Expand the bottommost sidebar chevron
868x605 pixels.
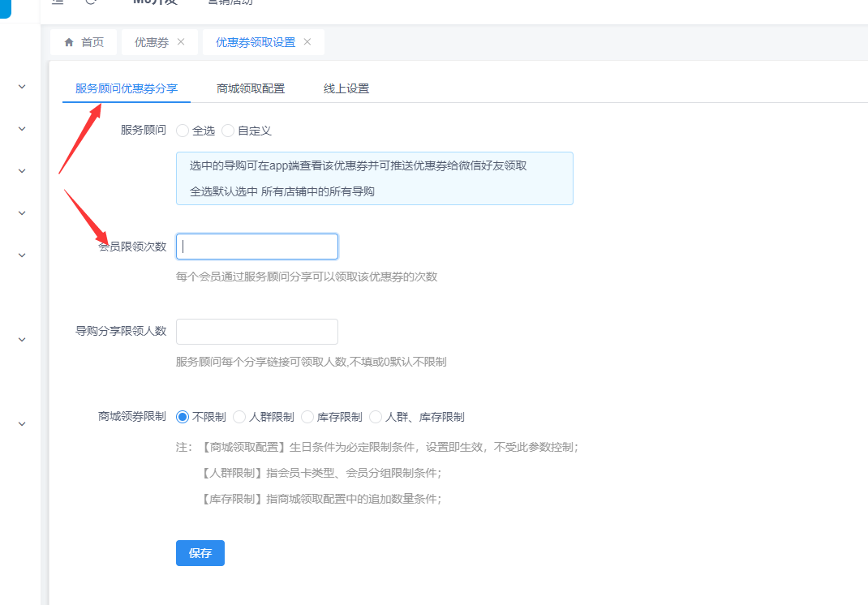[22, 424]
